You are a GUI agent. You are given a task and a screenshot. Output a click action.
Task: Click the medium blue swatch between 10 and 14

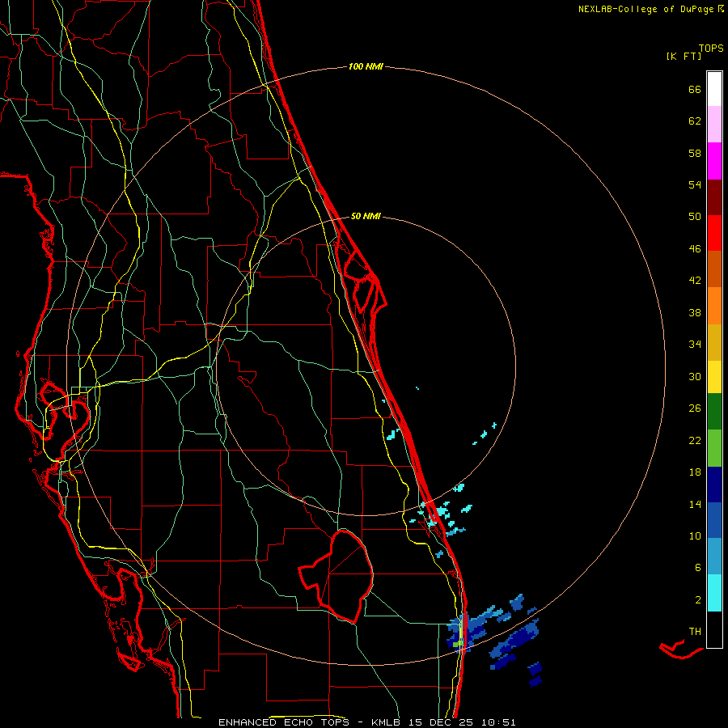pos(714,520)
